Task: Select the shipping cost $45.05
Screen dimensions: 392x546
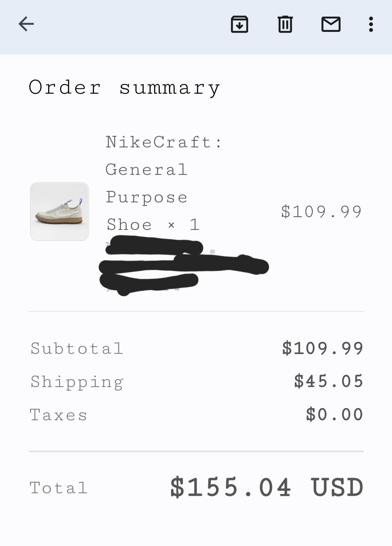Action: point(329,381)
